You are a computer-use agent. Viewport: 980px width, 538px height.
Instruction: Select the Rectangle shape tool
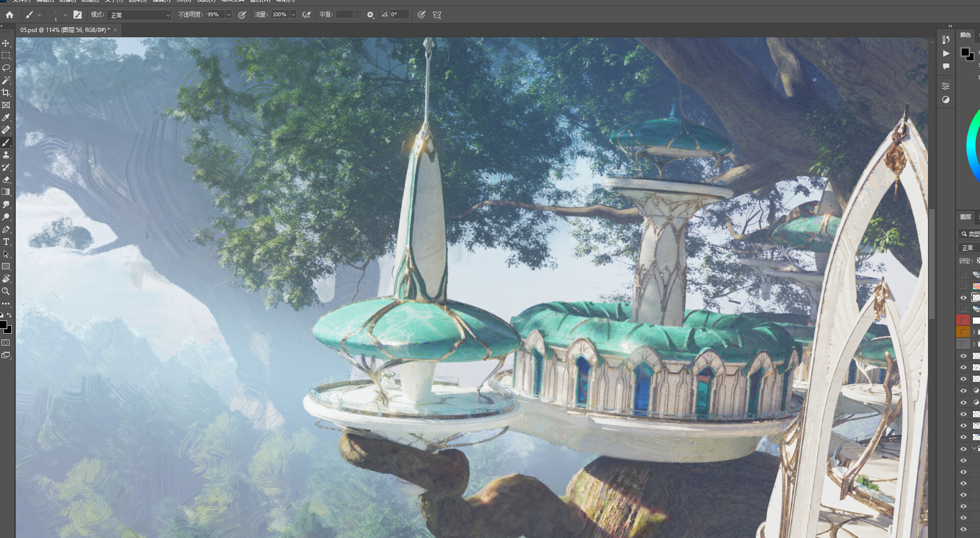pyautogui.click(x=6, y=266)
